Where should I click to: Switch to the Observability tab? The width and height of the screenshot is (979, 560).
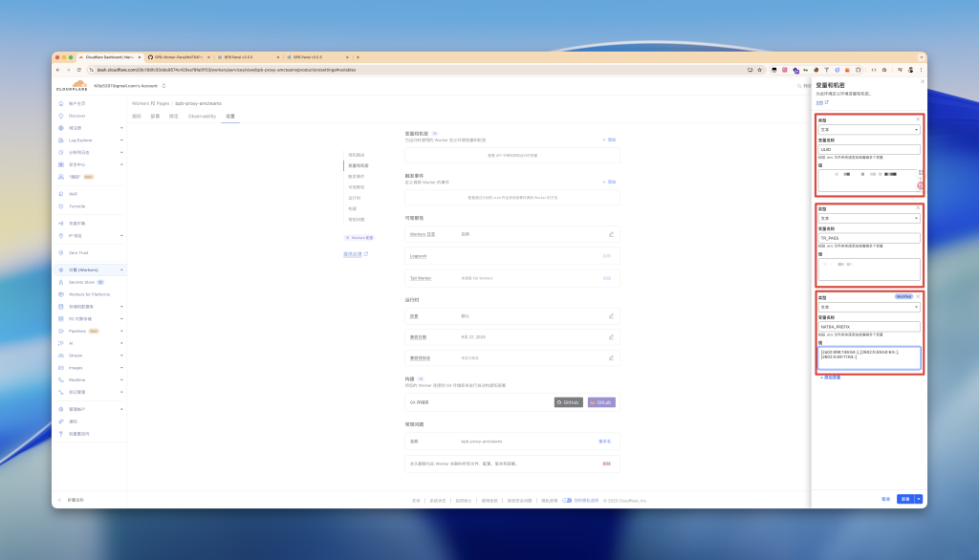pos(202,116)
